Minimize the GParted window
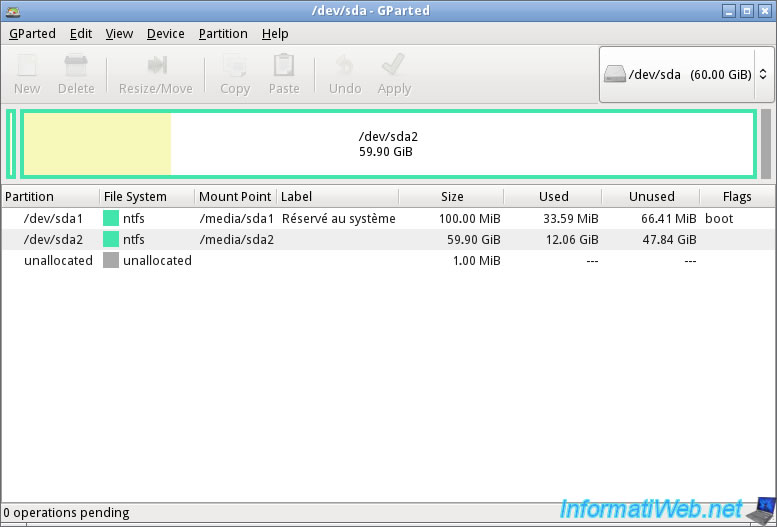Screen dimensions: 777x527 point(729,11)
